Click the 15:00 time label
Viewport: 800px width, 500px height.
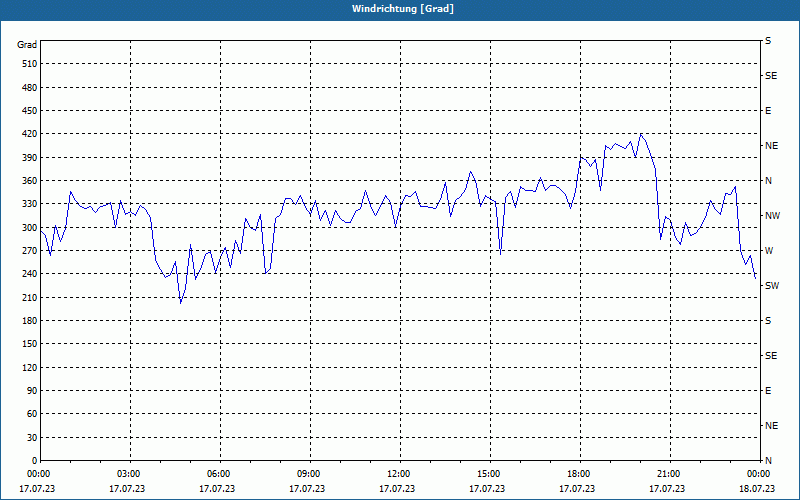(490, 474)
